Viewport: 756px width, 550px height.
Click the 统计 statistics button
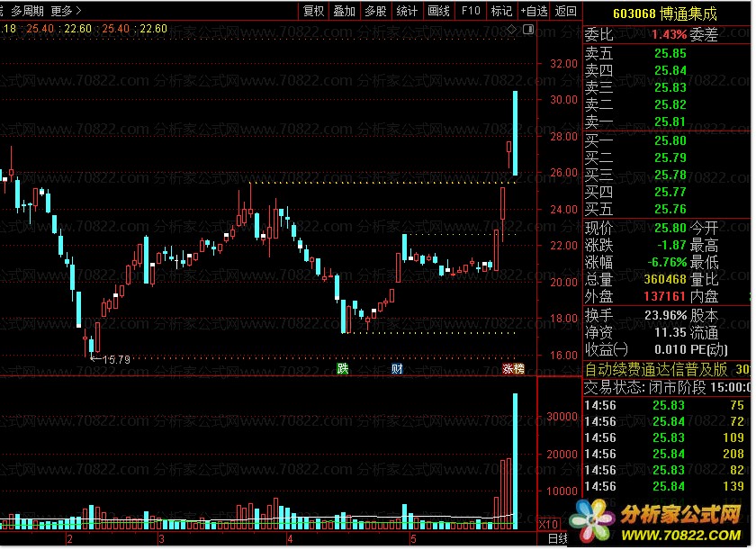[x=407, y=11]
